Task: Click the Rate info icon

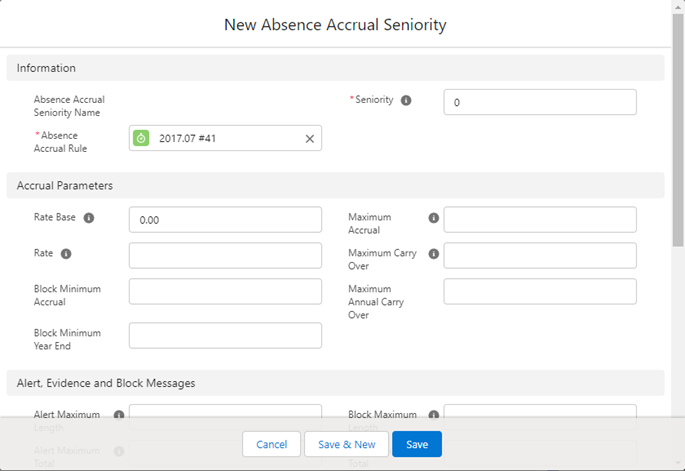Action: (66, 253)
